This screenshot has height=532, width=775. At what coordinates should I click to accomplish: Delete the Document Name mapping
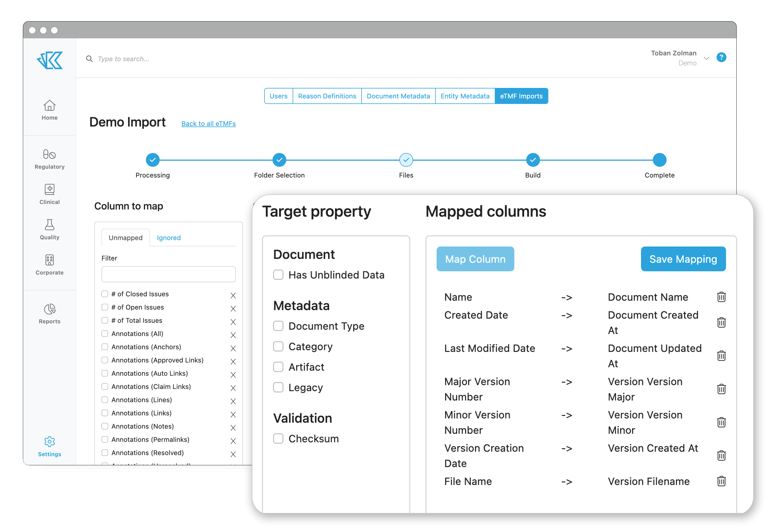point(721,297)
